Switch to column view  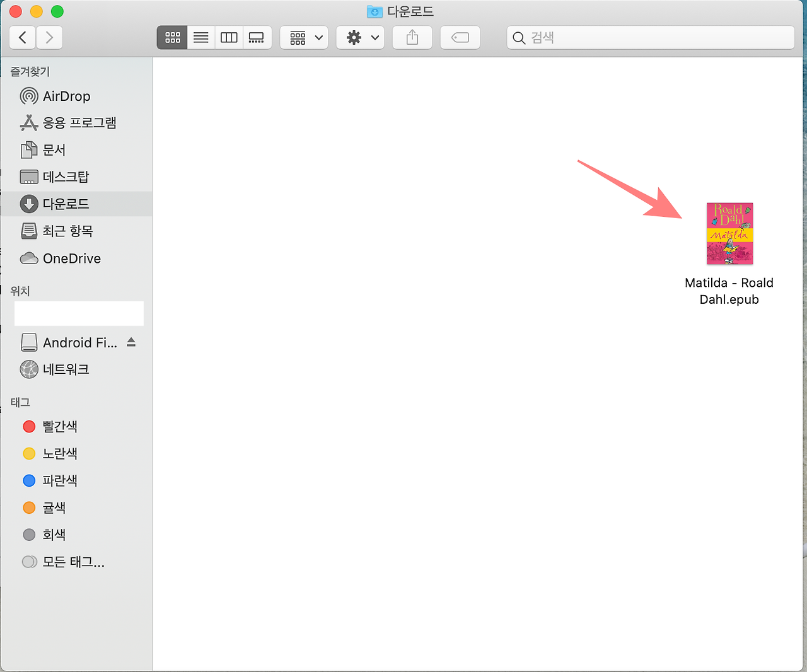pyautogui.click(x=229, y=38)
